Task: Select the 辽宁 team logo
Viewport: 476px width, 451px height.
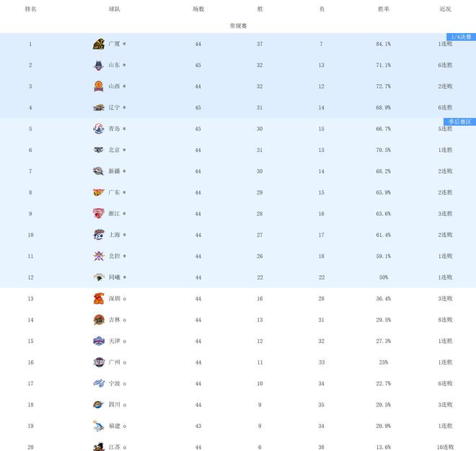Action: click(x=99, y=108)
